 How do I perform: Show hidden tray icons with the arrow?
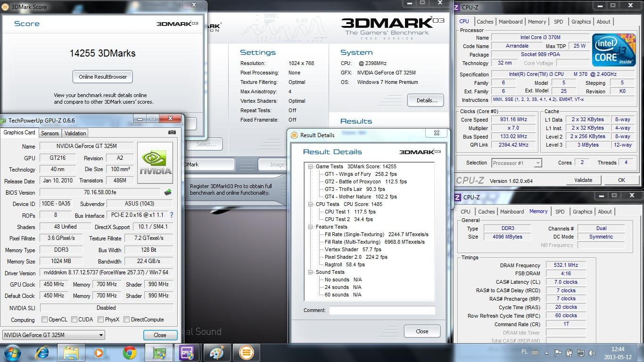[x=548, y=353]
